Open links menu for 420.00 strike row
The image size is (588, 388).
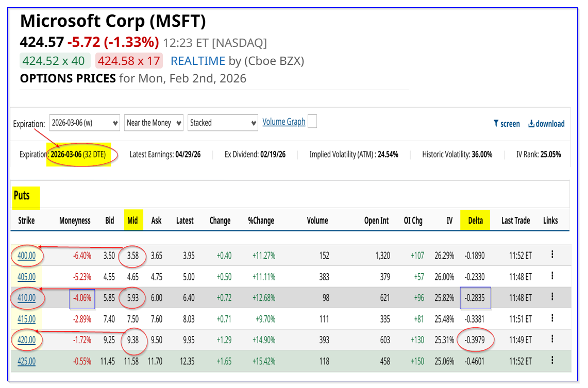click(552, 340)
